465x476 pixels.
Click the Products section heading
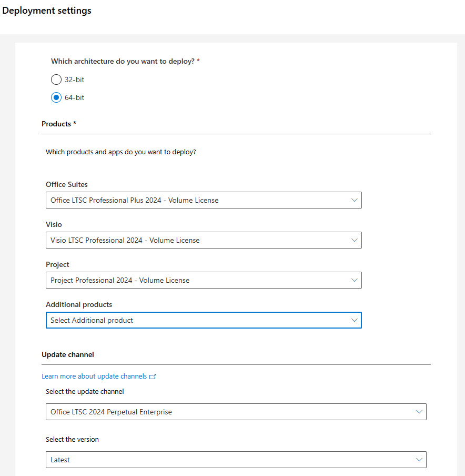pos(59,124)
